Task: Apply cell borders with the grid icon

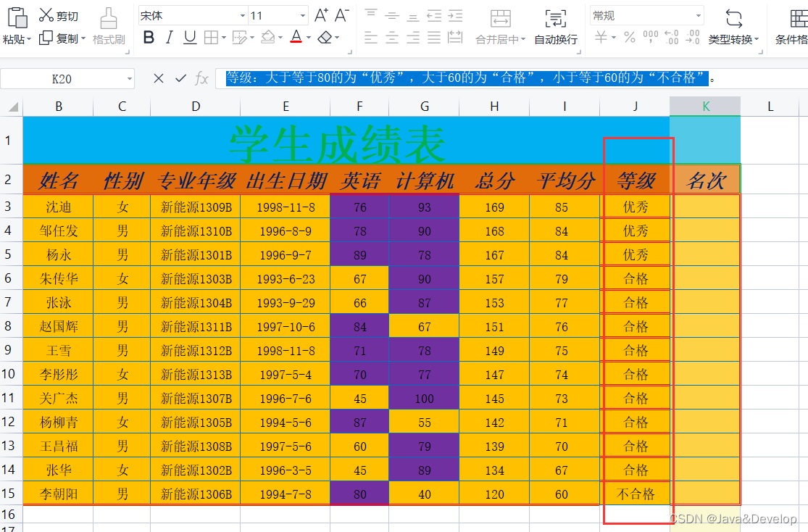Action: 211,38
